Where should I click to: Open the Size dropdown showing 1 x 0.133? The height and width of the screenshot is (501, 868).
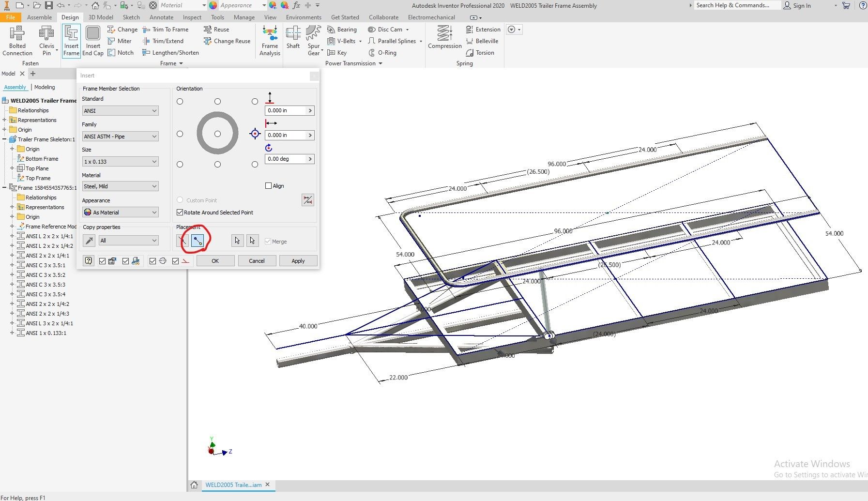120,161
